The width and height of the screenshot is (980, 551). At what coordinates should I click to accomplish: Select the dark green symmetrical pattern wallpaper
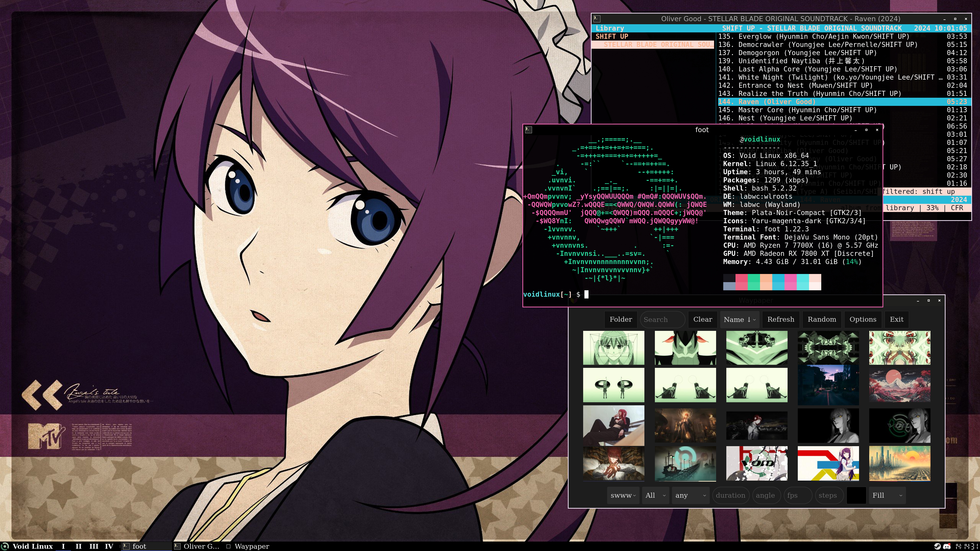click(x=828, y=347)
